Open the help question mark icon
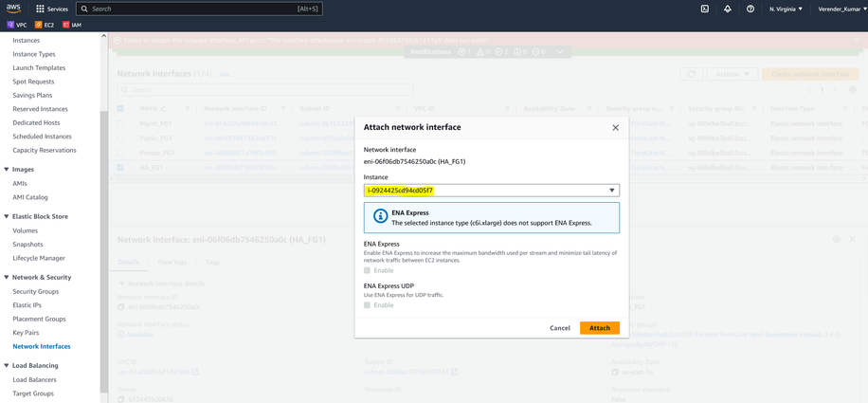This screenshot has height=403, width=868. [x=750, y=9]
